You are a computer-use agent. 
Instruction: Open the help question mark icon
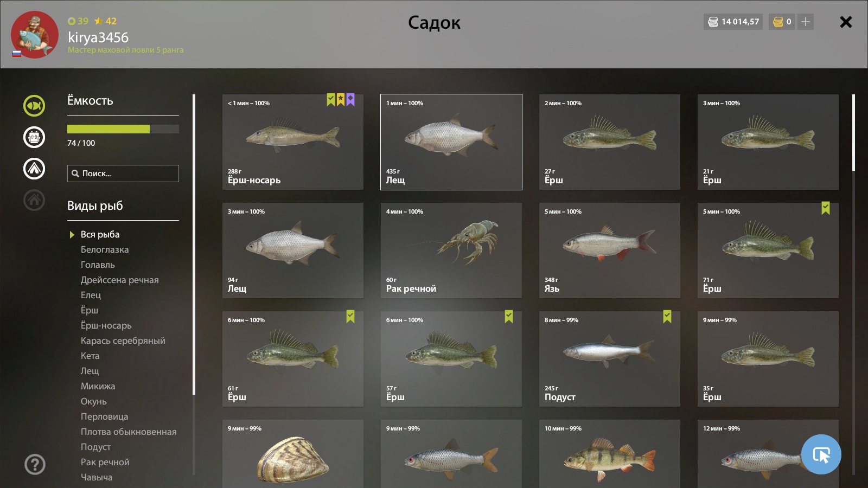coord(35,464)
